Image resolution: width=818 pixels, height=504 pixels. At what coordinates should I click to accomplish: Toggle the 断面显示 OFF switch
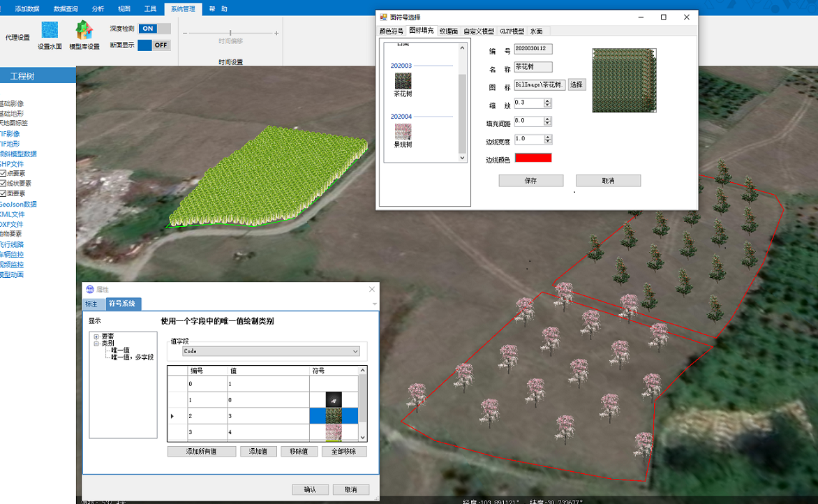tap(154, 45)
